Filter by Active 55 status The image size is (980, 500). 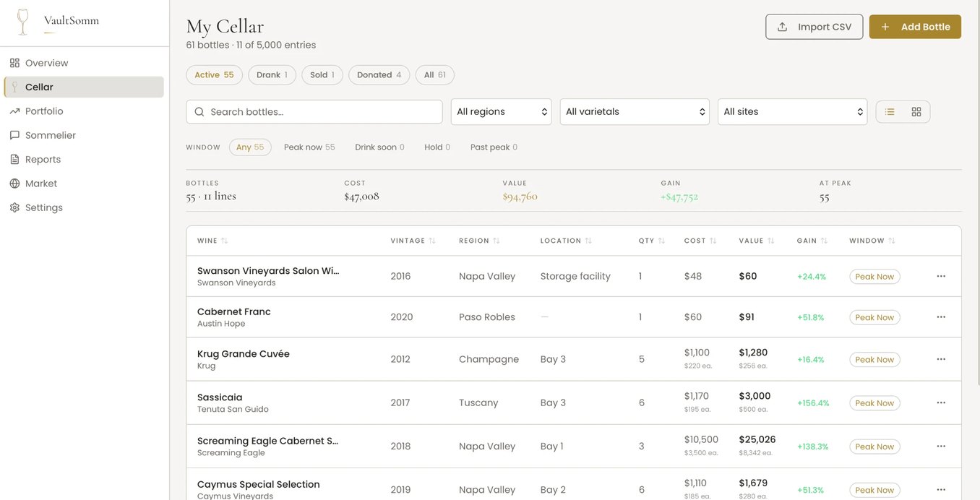pos(214,75)
